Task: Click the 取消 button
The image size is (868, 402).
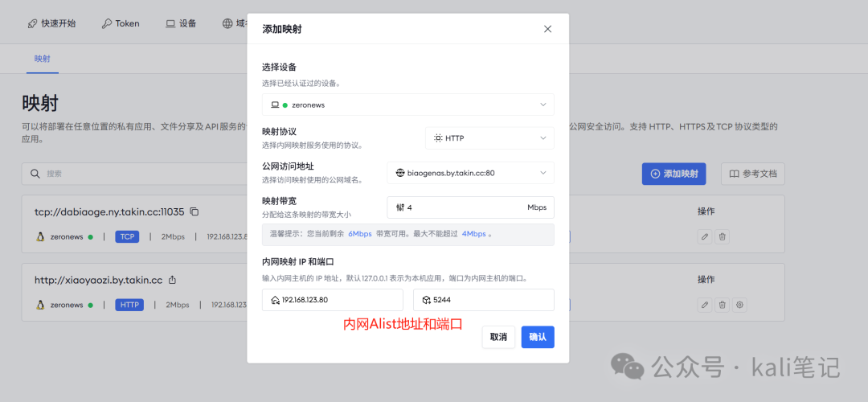Action: coord(498,337)
